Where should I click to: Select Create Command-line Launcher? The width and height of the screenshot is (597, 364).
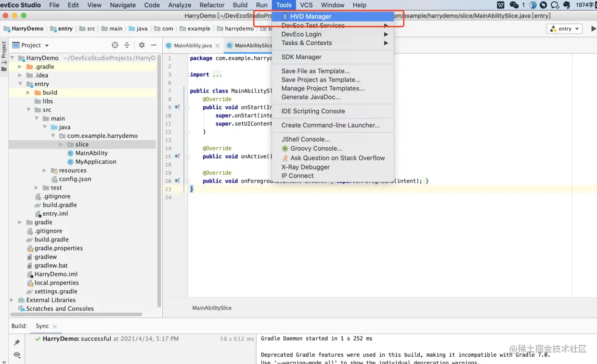pos(333,125)
